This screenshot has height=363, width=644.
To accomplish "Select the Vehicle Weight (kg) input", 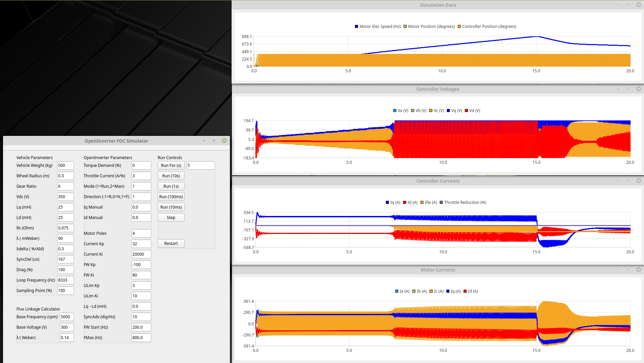I will pyautogui.click(x=65, y=166).
